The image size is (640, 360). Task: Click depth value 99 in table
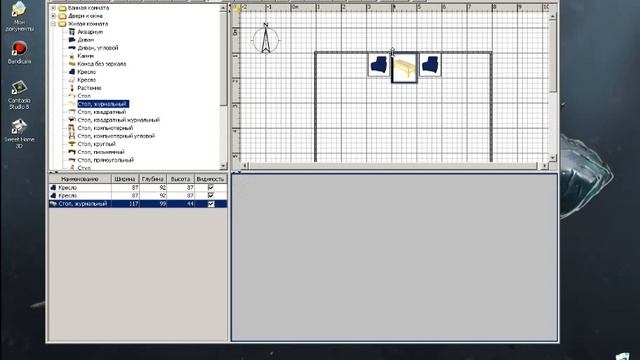click(162, 204)
